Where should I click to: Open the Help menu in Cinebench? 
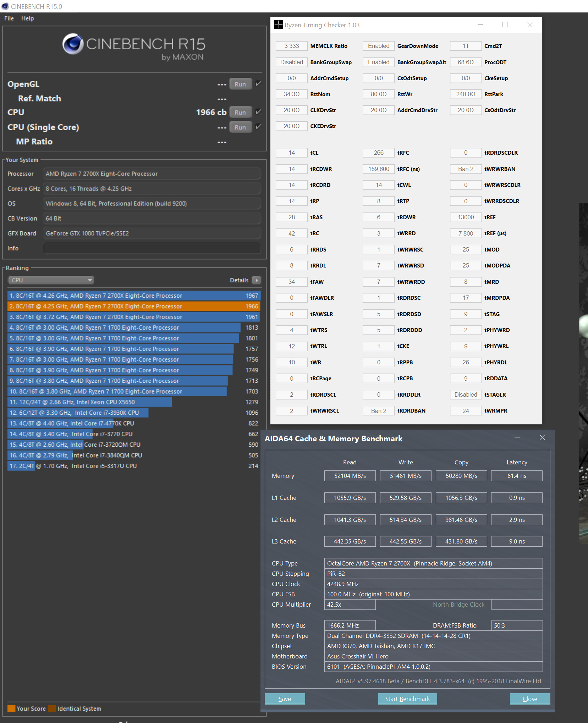pyautogui.click(x=27, y=18)
